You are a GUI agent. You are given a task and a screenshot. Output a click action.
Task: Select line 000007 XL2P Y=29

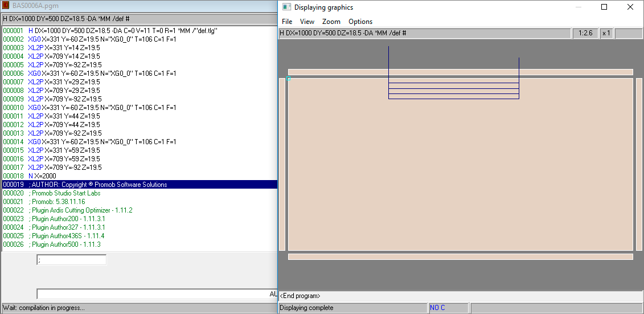pyautogui.click(x=140, y=82)
